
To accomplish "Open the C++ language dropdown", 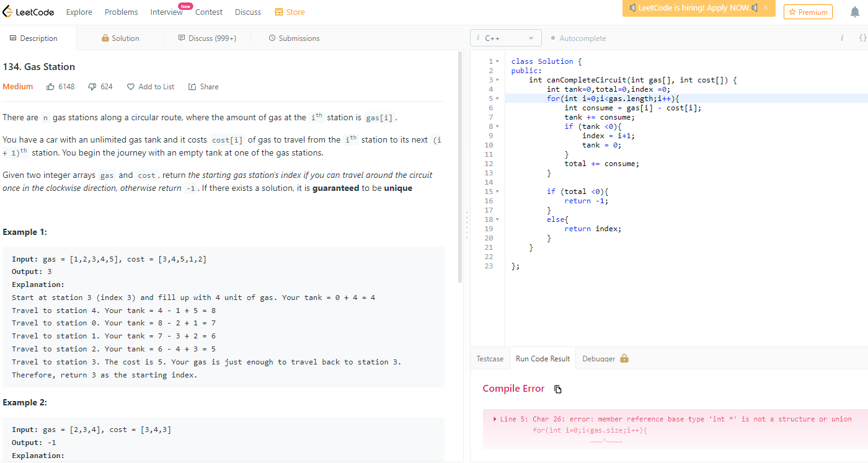I will 506,38.
